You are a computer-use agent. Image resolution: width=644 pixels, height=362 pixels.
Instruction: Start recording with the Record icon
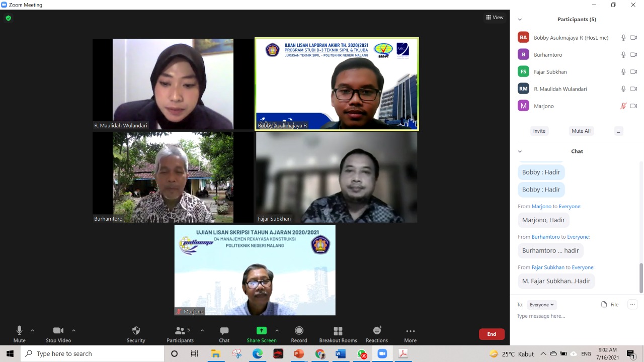point(299,331)
